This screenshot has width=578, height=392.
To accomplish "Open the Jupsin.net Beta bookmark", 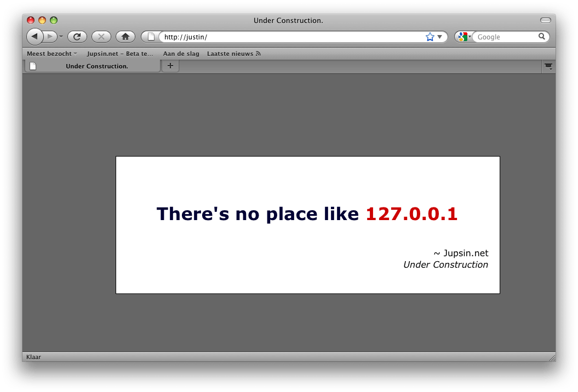I will [120, 54].
